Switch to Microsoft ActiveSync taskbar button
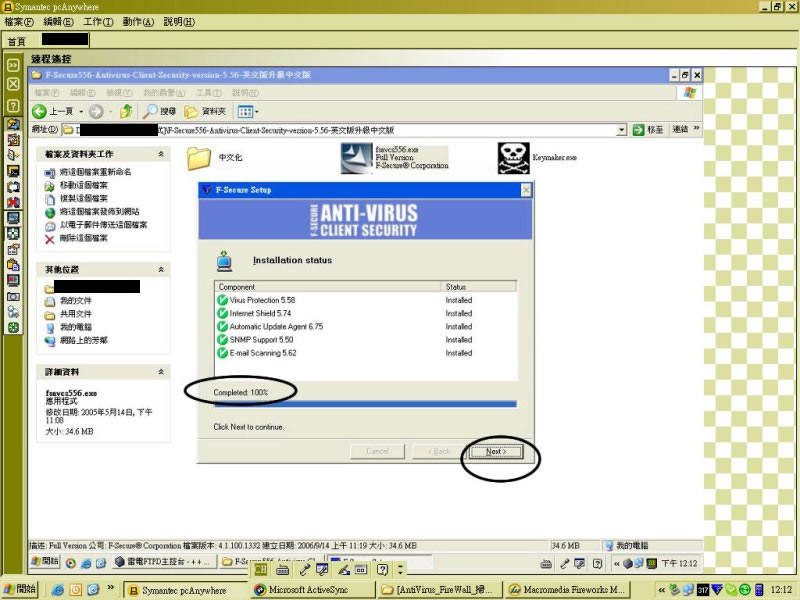The width and height of the screenshot is (800, 600). (313, 590)
